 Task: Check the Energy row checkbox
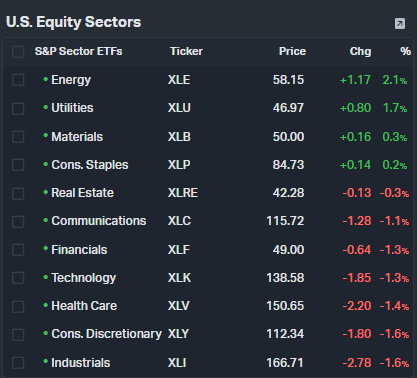(18, 80)
